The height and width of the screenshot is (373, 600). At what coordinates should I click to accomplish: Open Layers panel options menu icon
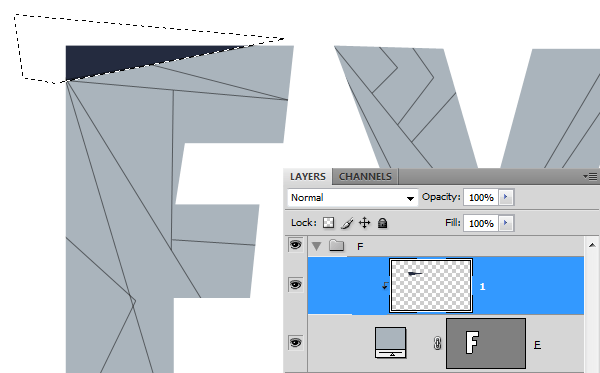(590, 176)
